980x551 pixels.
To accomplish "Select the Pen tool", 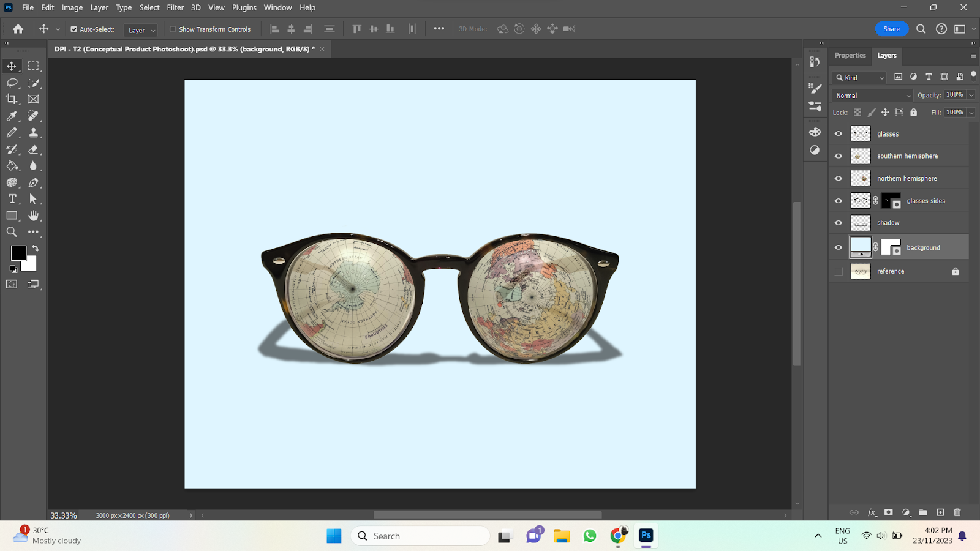I will click(34, 182).
